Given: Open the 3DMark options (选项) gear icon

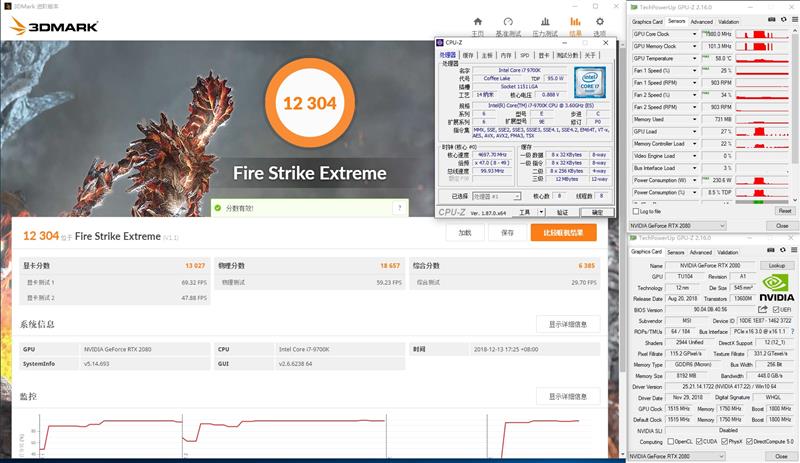Looking at the screenshot, I should coord(599,21).
